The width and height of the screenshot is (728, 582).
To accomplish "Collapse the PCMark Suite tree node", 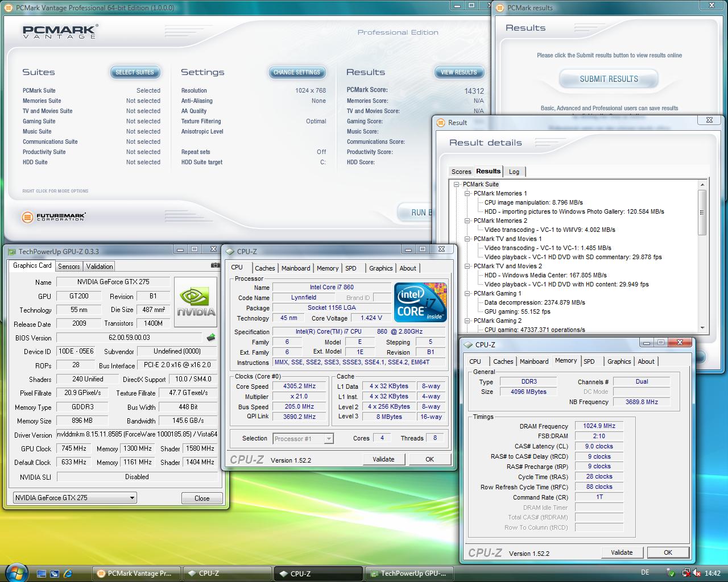I will point(456,184).
